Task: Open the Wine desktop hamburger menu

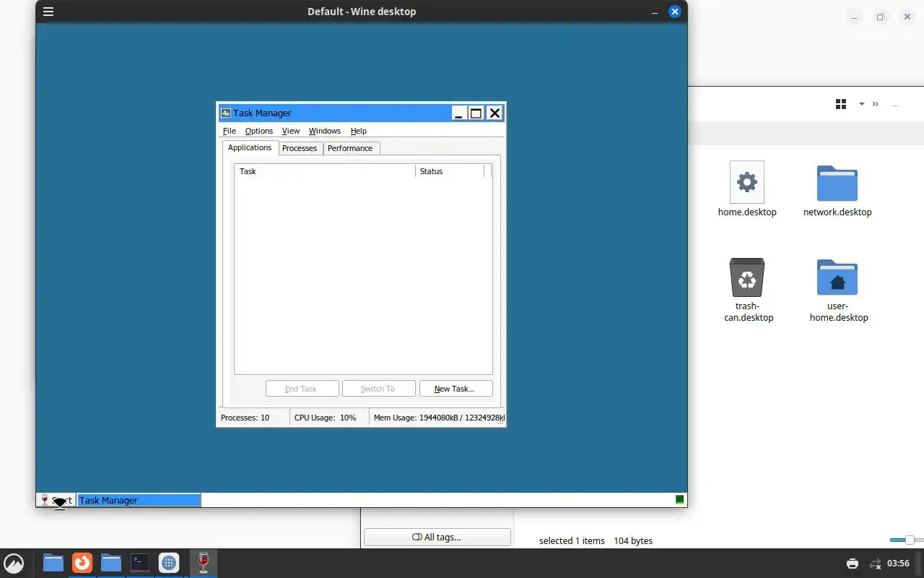Action: (48, 12)
